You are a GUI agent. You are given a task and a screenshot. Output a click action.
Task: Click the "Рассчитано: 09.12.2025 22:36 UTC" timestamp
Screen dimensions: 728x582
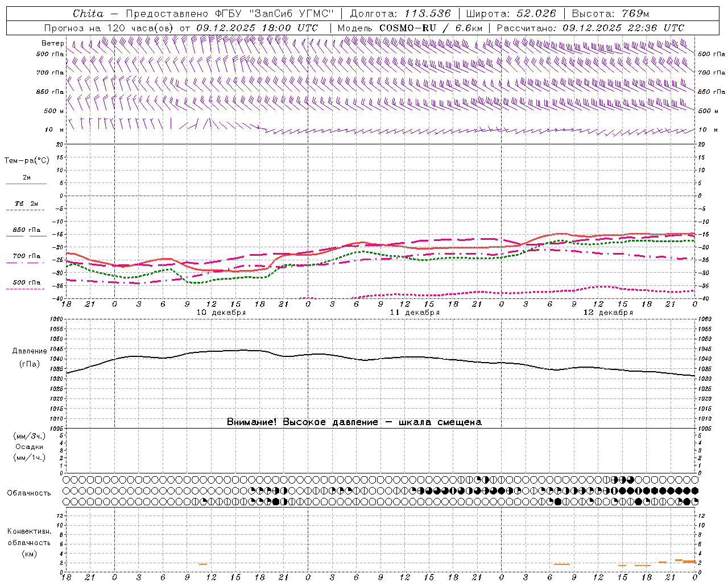590,28
